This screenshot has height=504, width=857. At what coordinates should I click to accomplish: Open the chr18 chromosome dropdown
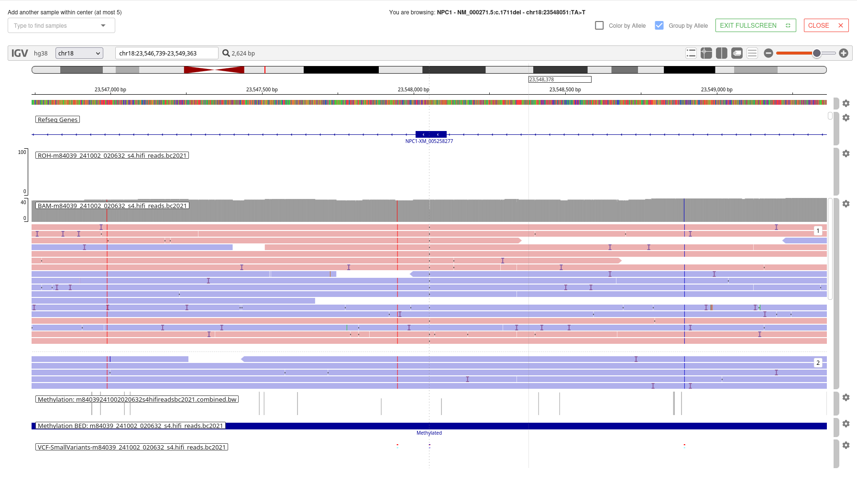pyautogui.click(x=79, y=53)
